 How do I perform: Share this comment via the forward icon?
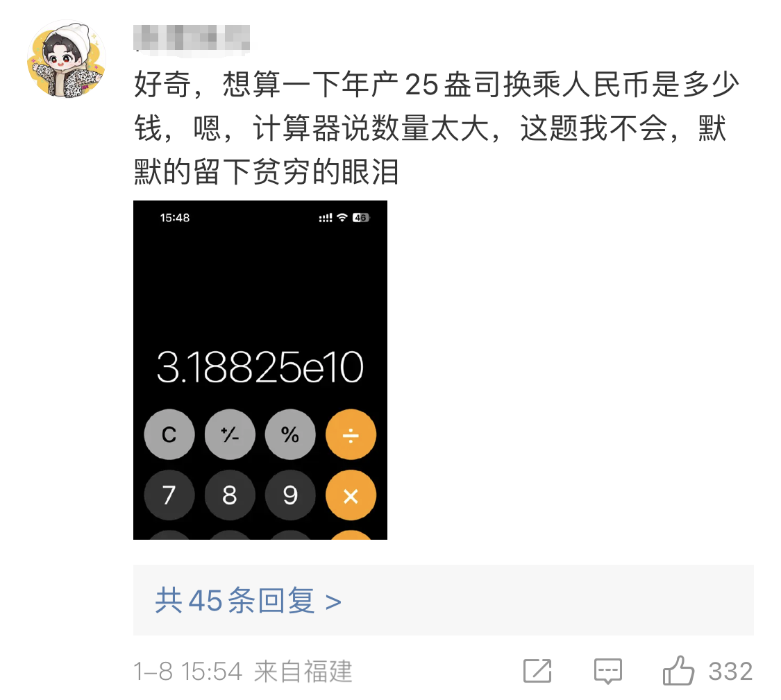point(537,671)
